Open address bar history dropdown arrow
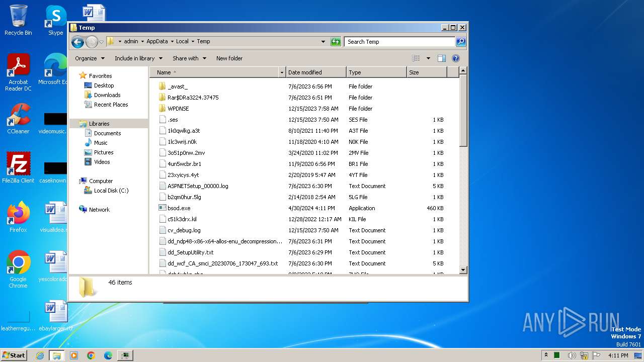The height and width of the screenshot is (362, 644). coord(323,42)
